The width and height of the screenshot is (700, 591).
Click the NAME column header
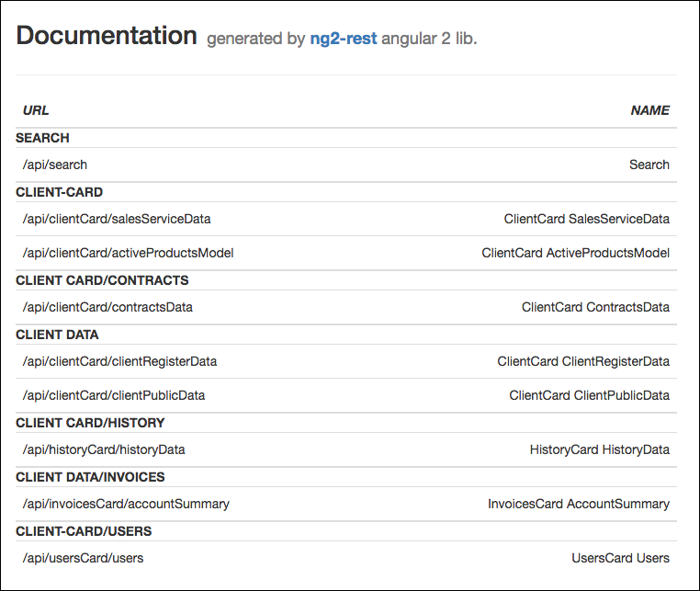point(649,110)
